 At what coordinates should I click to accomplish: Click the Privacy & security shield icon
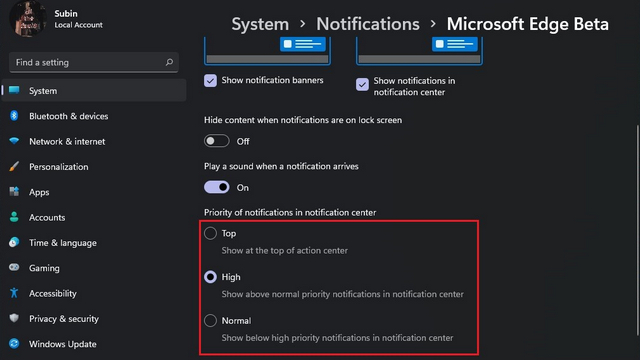tap(14, 318)
